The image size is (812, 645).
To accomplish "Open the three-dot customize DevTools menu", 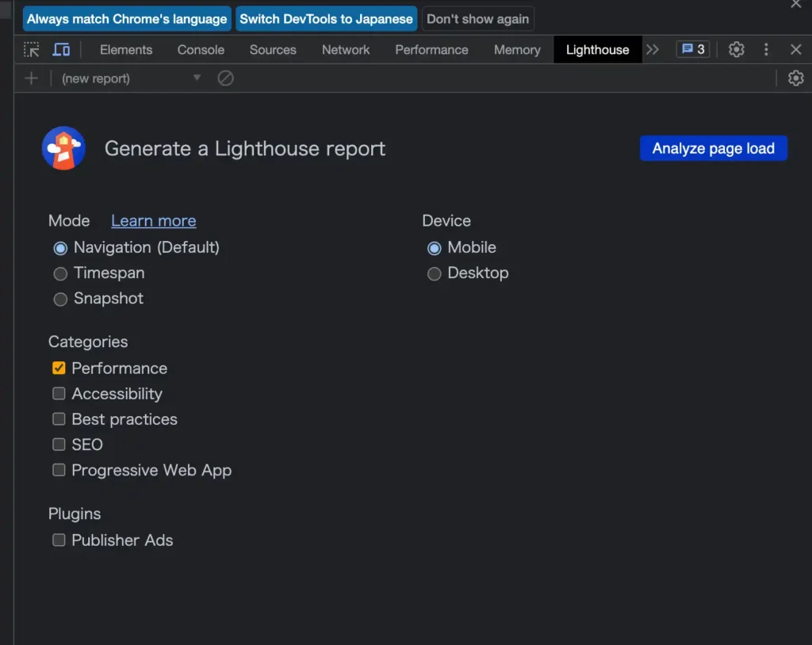I will (766, 49).
